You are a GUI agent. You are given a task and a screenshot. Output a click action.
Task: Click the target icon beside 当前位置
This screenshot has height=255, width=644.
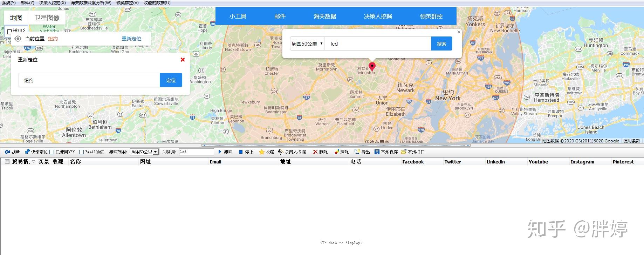pos(18,39)
